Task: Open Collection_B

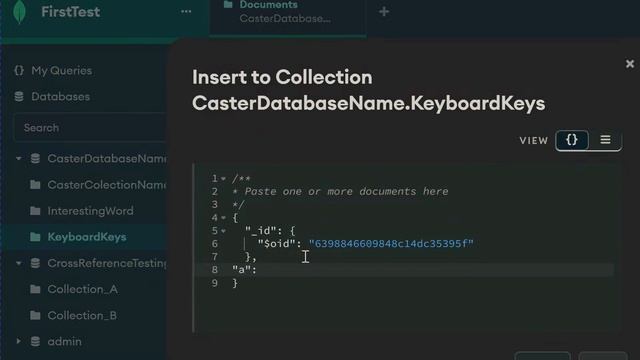Action: click(x=82, y=316)
